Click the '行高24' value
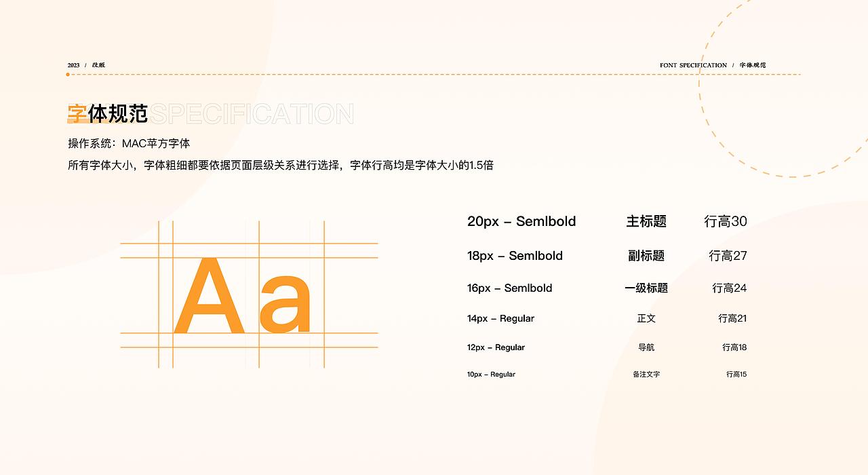 [730, 288]
